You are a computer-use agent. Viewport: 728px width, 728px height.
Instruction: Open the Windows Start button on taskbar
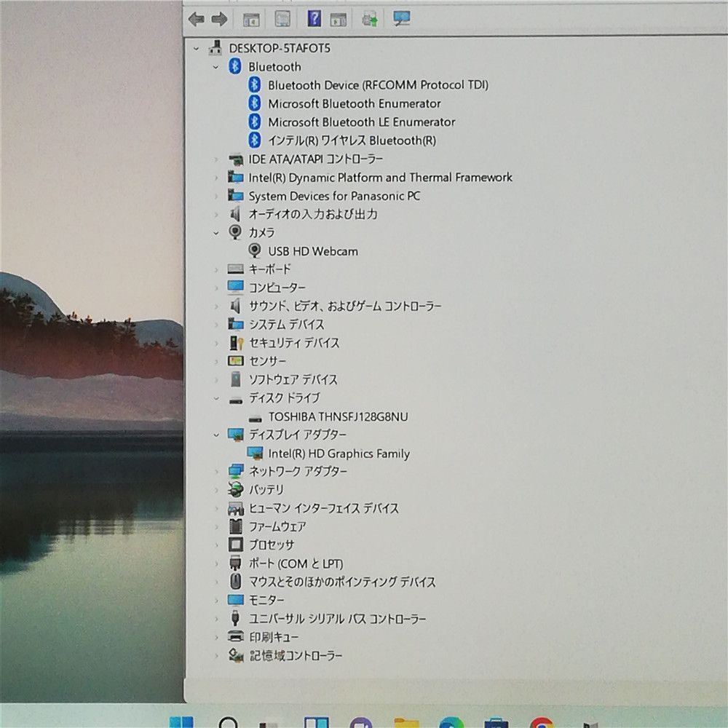(x=181, y=722)
